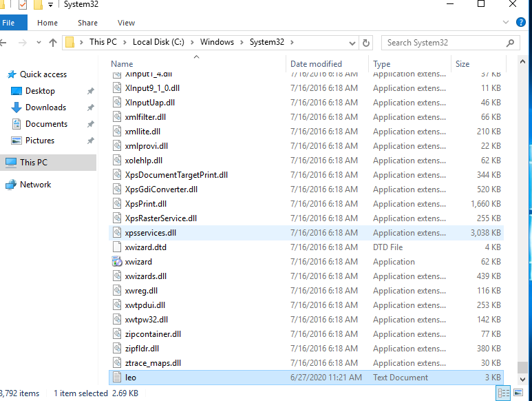Open Customize Quick Access Toolbar dropdown
532x401 pixels.
click(50, 5)
